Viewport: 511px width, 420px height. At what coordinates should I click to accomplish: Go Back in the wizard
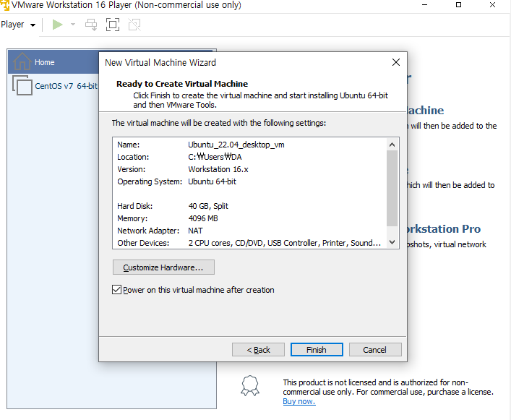coord(258,350)
